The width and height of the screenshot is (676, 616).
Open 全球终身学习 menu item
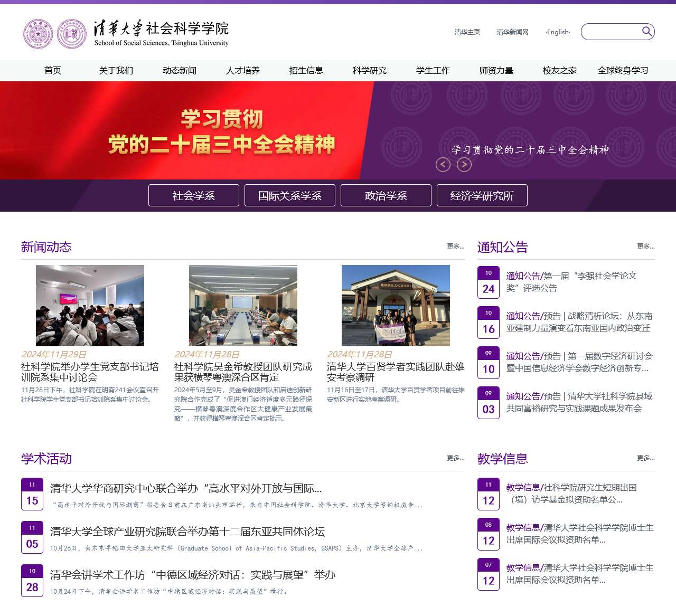click(623, 70)
